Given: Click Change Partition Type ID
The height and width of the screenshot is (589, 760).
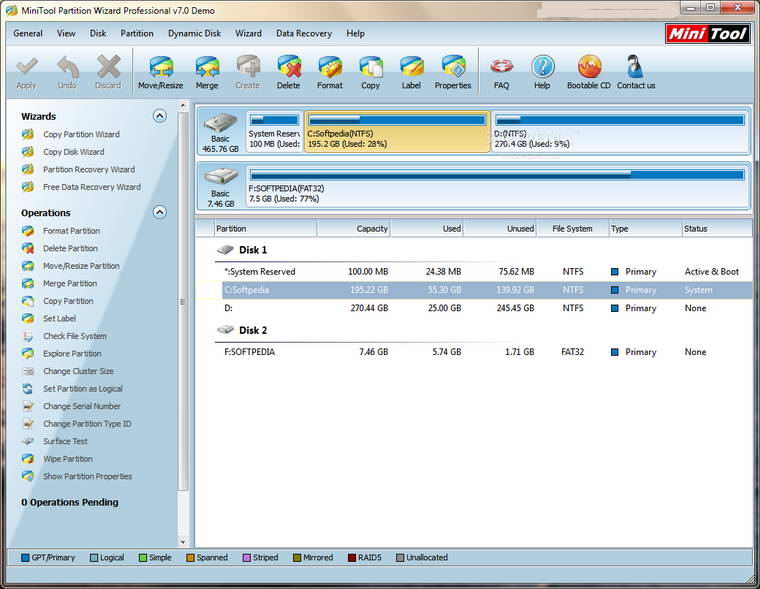Looking at the screenshot, I should pos(87,424).
